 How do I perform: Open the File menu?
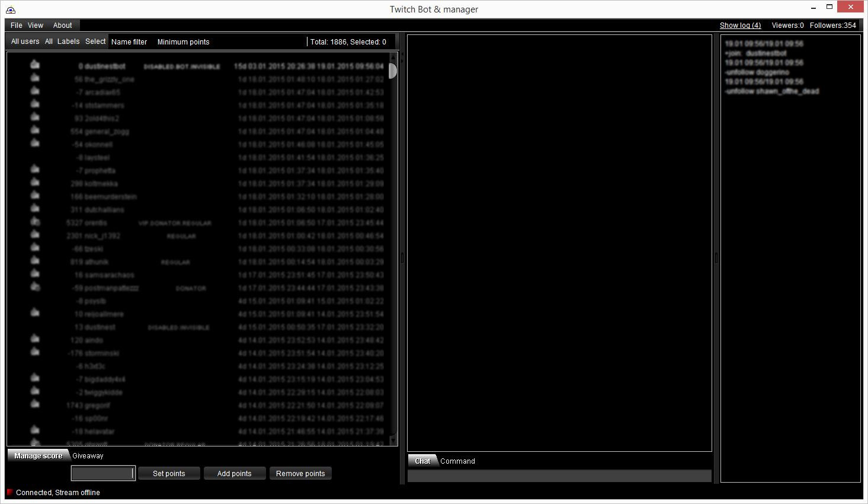[17, 25]
